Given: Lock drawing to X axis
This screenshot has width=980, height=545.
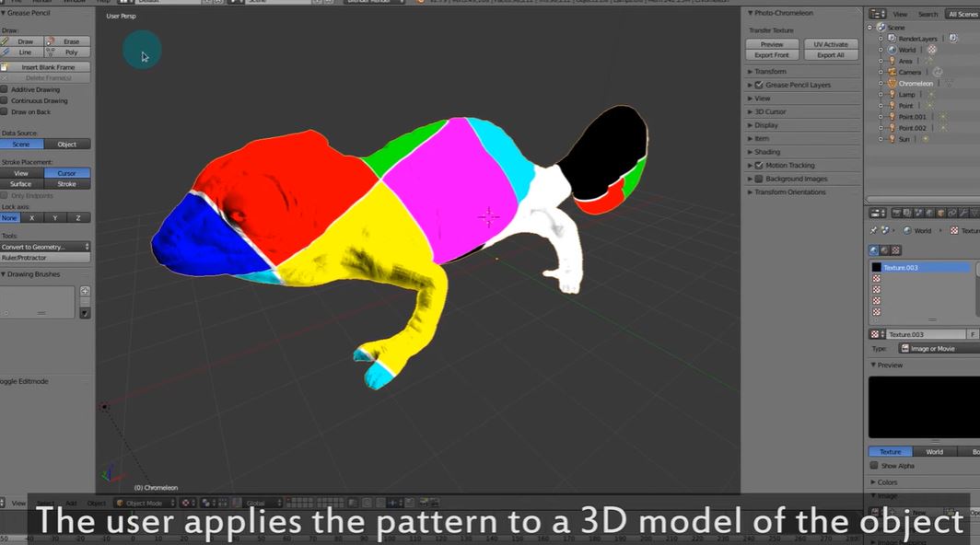Looking at the screenshot, I should pos(32,217).
